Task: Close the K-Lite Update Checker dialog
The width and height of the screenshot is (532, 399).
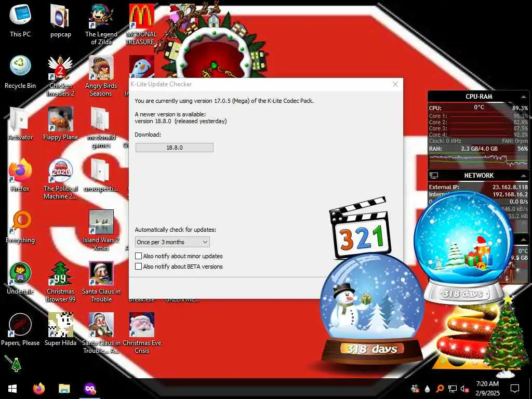Action: 395,84
